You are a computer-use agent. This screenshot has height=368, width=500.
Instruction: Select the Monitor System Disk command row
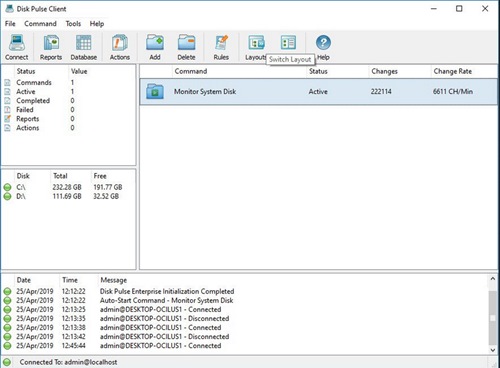(x=318, y=92)
